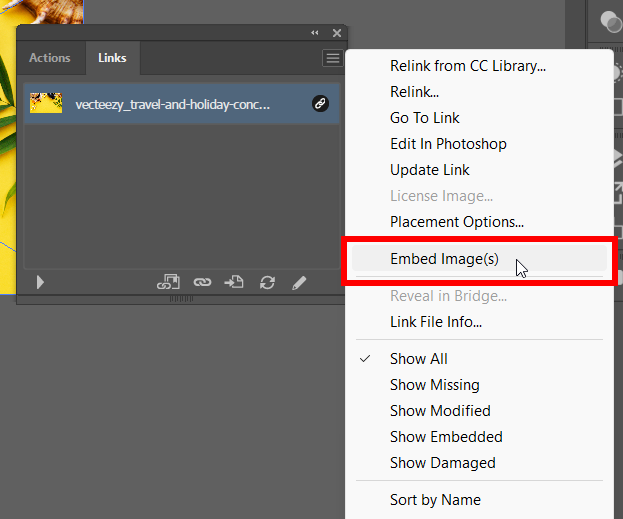Choose Sort by Name

435,500
